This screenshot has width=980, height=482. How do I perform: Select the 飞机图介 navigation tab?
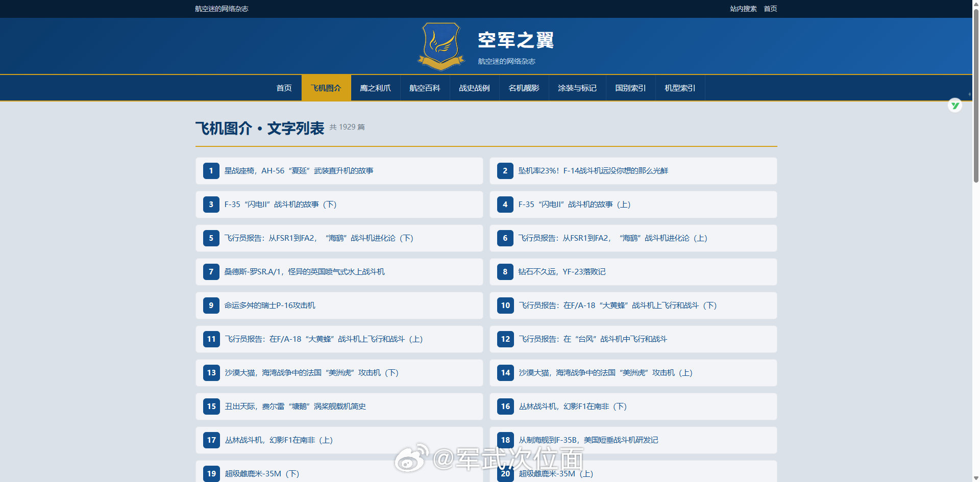[x=326, y=88]
